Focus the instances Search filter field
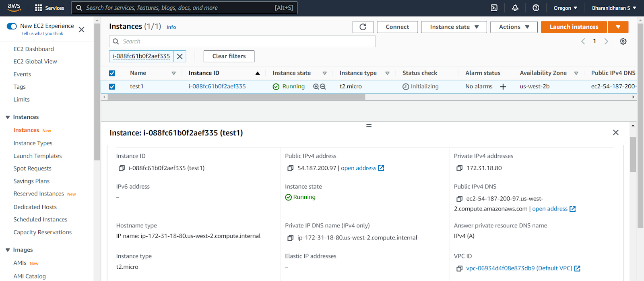 point(242,41)
